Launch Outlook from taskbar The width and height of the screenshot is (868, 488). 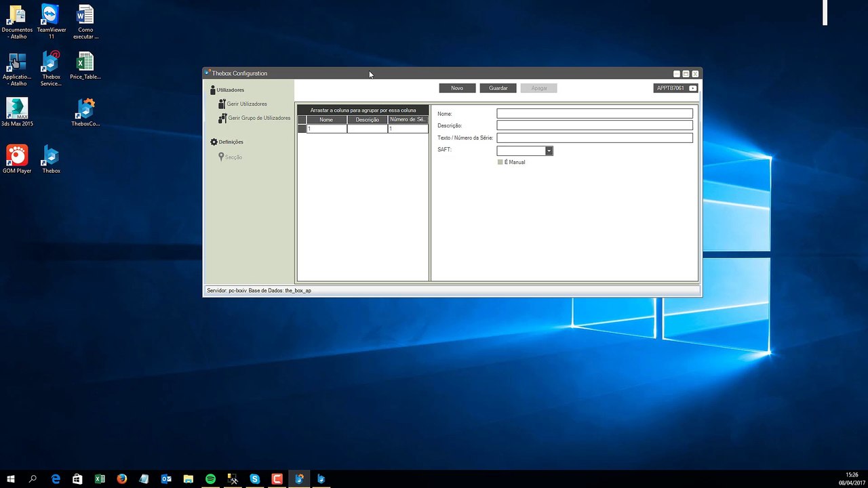tap(166, 479)
